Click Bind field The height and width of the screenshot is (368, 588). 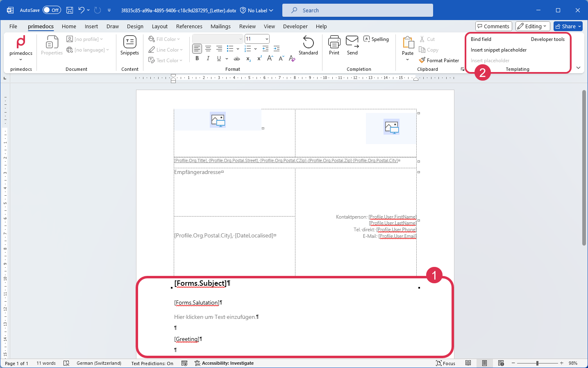[481, 39]
